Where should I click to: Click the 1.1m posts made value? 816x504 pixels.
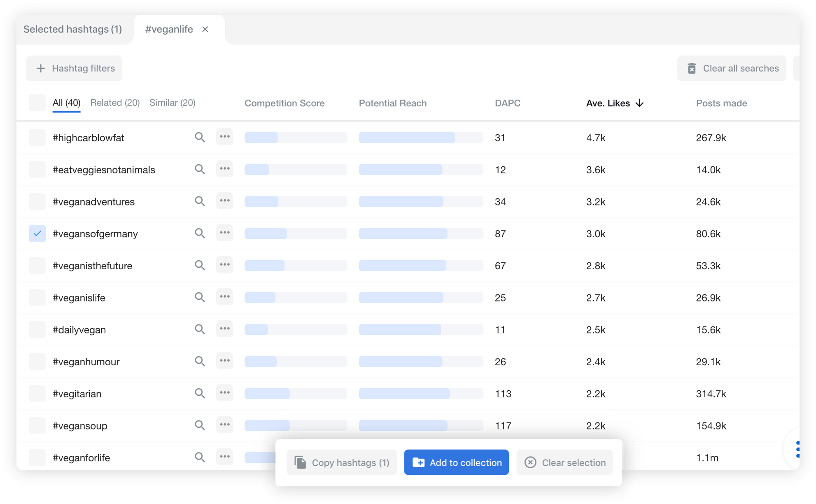click(707, 458)
